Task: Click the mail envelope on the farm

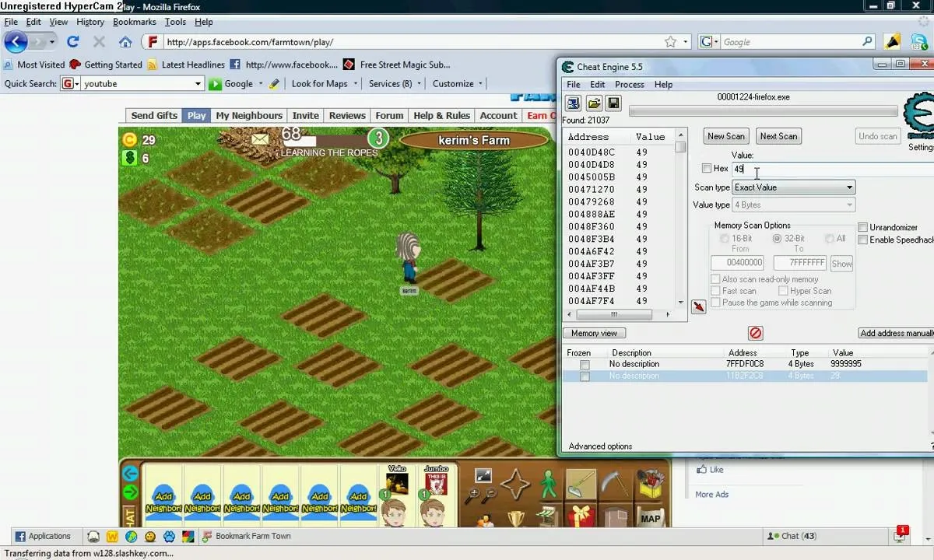Action: tap(259, 139)
